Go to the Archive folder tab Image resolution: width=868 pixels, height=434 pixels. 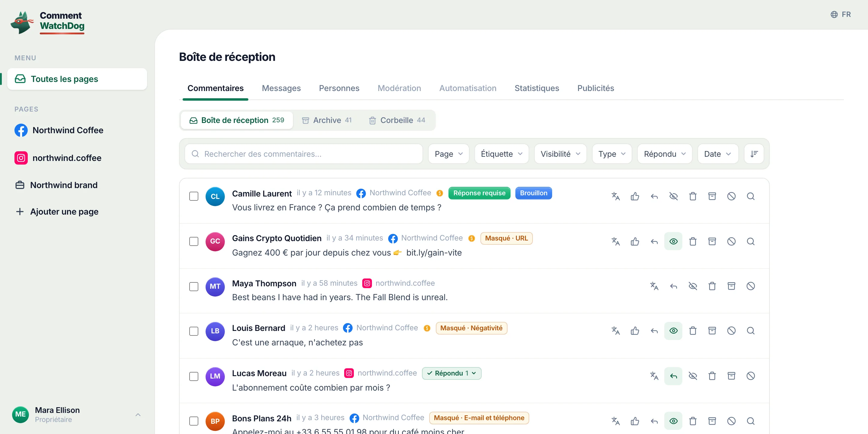326,120
